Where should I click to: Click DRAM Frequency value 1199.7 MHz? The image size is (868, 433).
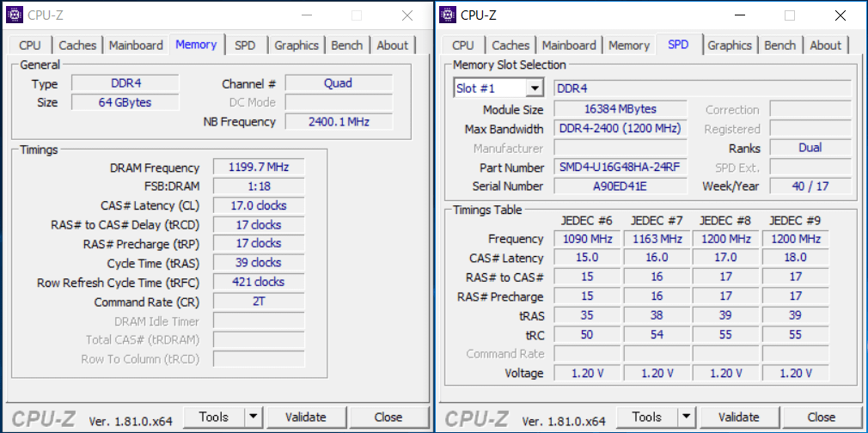[x=259, y=168]
